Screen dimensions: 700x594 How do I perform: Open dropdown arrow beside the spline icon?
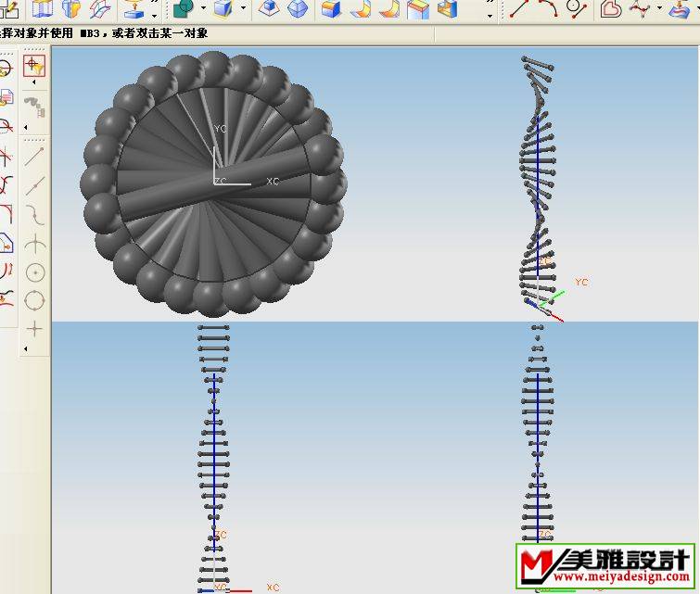(659, 8)
